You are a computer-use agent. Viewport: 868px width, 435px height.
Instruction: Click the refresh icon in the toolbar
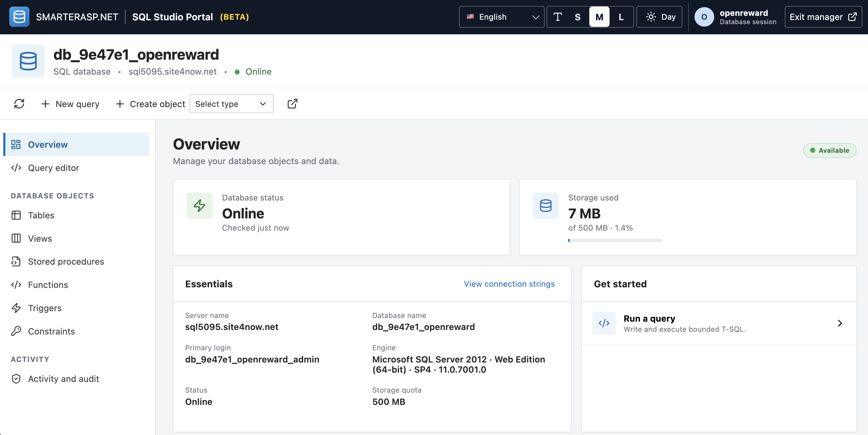tap(19, 104)
